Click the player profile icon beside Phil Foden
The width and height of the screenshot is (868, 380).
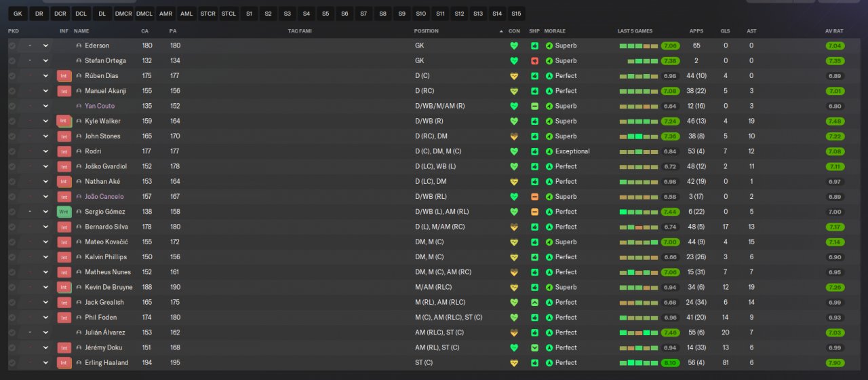pyautogui.click(x=79, y=318)
